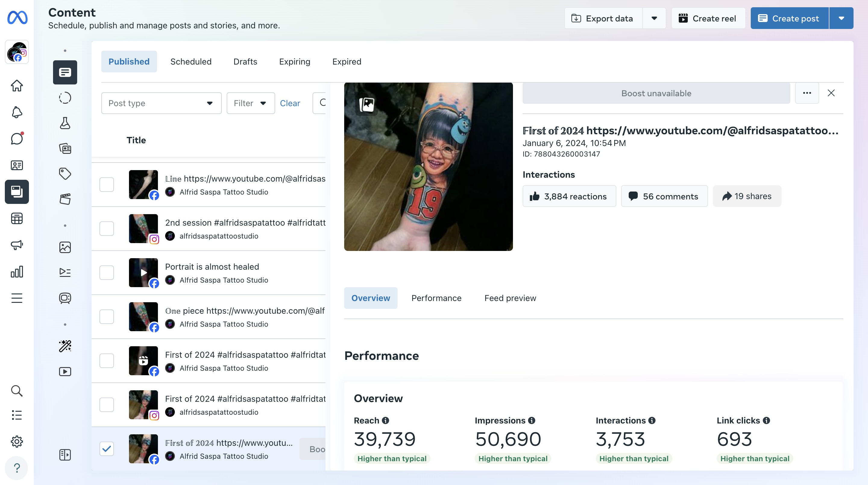The width and height of the screenshot is (868, 485).
Task: Open Notifications bell icon
Action: pyautogui.click(x=17, y=112)
